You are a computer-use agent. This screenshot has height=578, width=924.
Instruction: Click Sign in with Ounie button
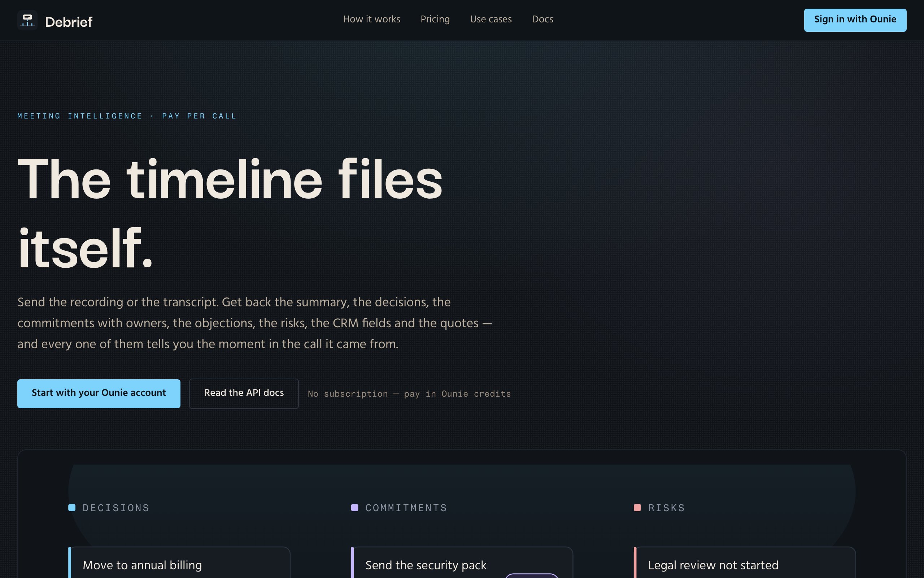[x=855, y=20]
